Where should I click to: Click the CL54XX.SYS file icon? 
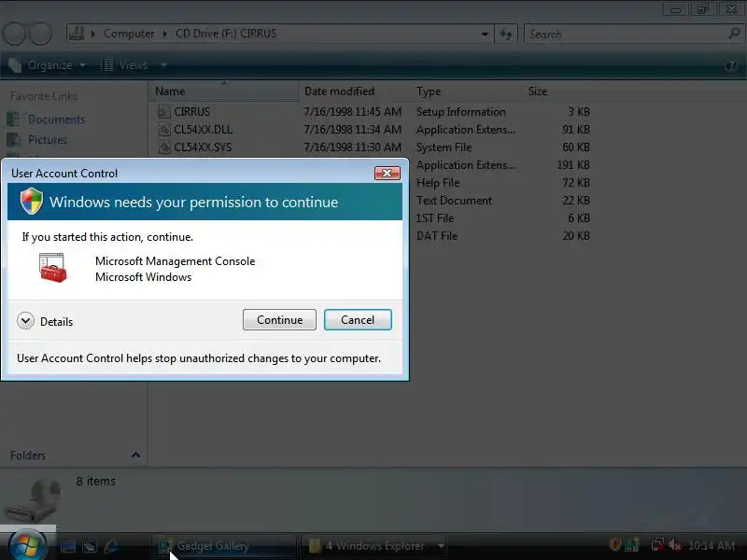pos(164,147)
